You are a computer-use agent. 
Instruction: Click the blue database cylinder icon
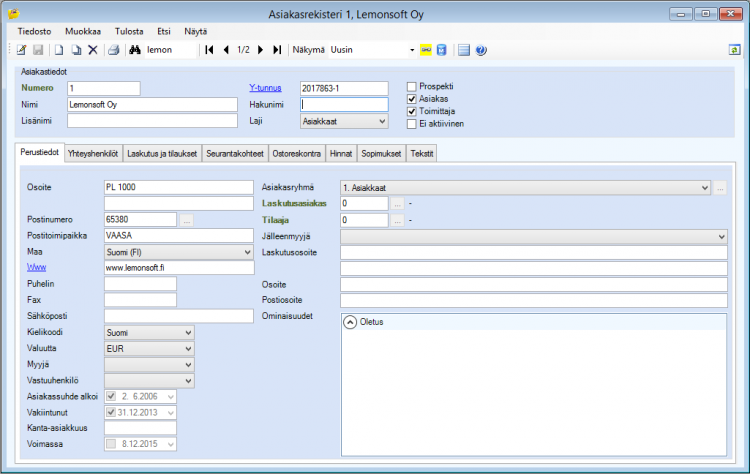441,50
